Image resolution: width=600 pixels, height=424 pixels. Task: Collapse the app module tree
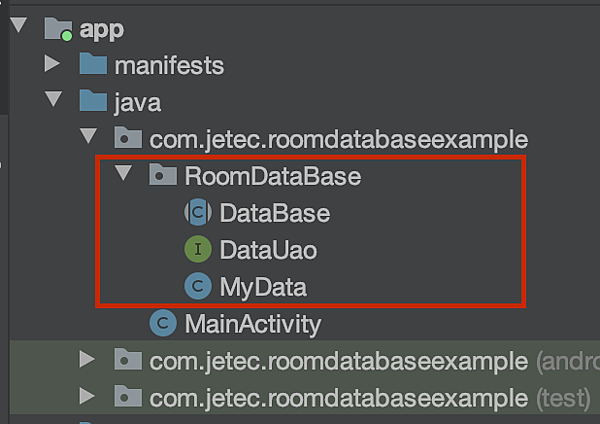(x=18, y=25)
